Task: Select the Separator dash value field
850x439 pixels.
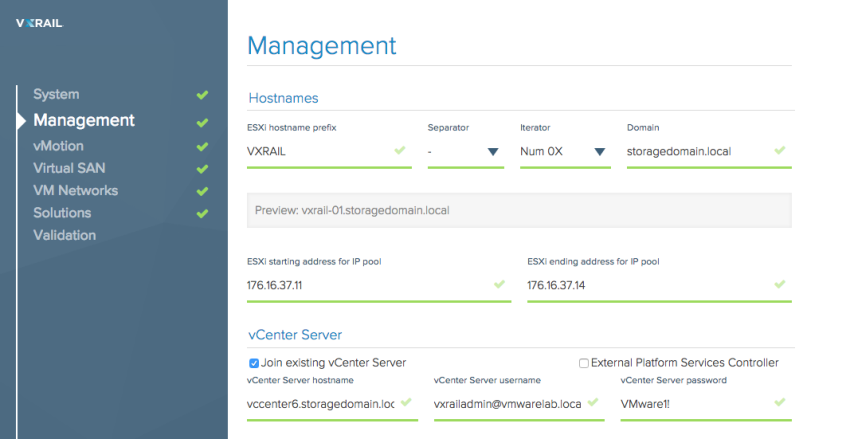Action: pyautogui.click(x=466, y=152)
